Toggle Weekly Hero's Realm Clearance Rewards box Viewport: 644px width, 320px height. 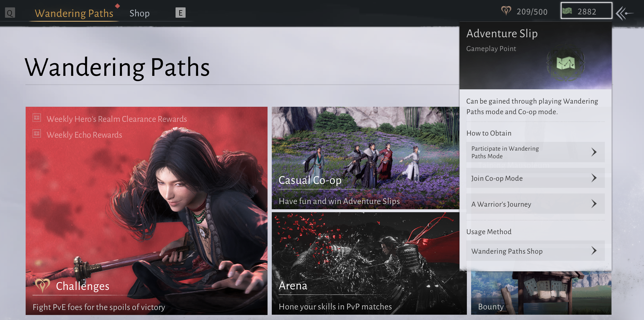(37, 118)
